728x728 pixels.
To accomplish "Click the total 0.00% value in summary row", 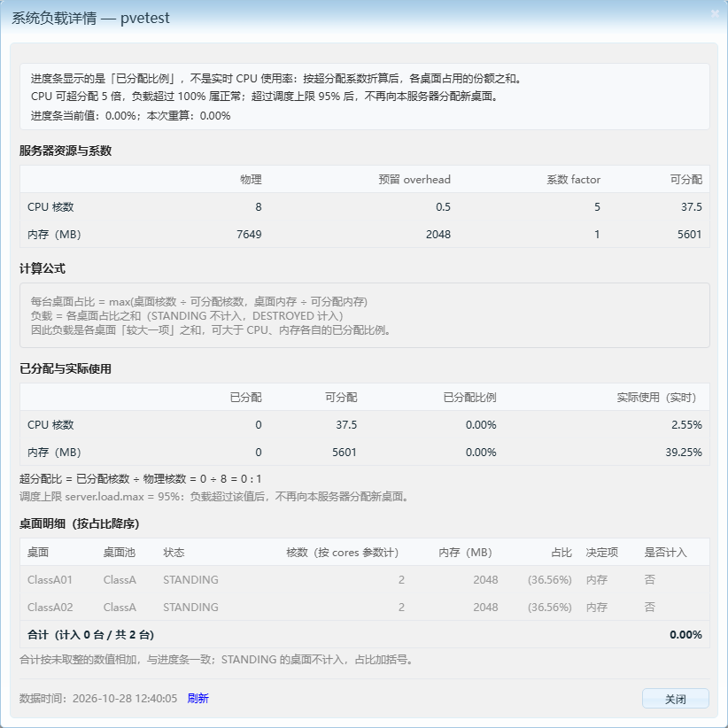I will [685, 634].
